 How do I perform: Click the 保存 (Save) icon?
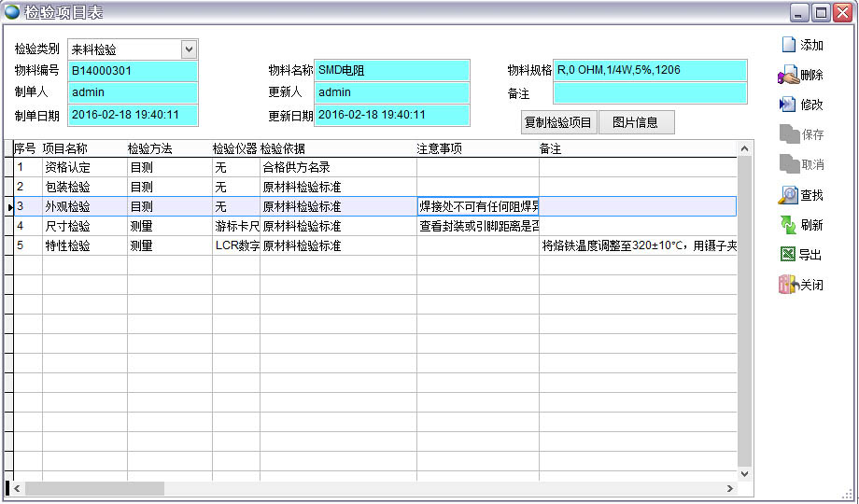[x=788, y=134]
